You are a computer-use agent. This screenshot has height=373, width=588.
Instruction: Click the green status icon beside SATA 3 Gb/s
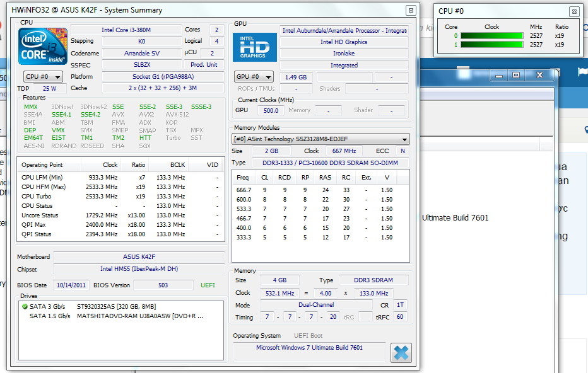(x=25, y=307)
